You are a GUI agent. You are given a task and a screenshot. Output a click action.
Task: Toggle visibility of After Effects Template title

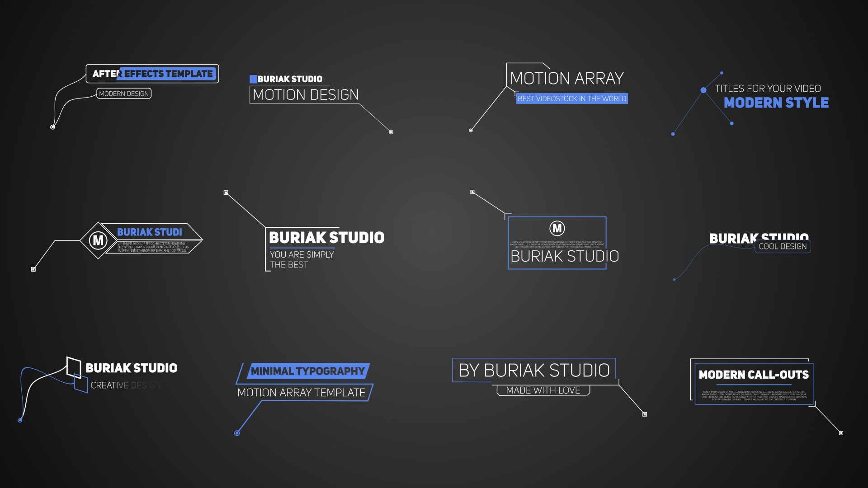click(151, 73)
